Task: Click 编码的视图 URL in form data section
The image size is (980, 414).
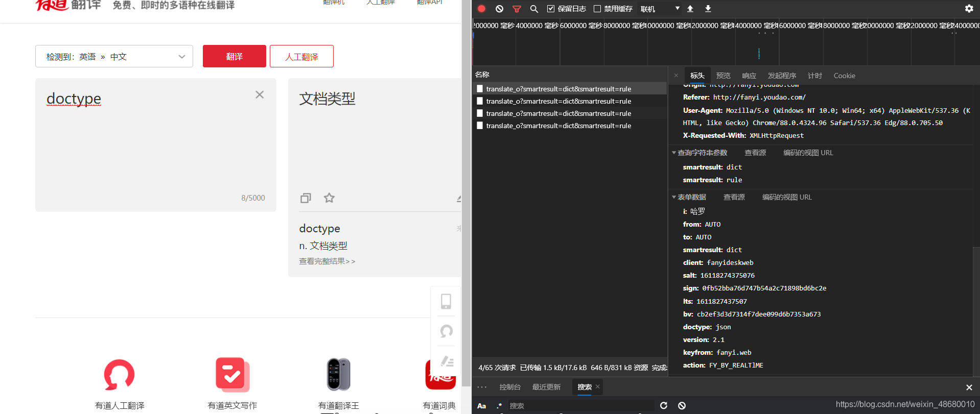Action: 787,197
